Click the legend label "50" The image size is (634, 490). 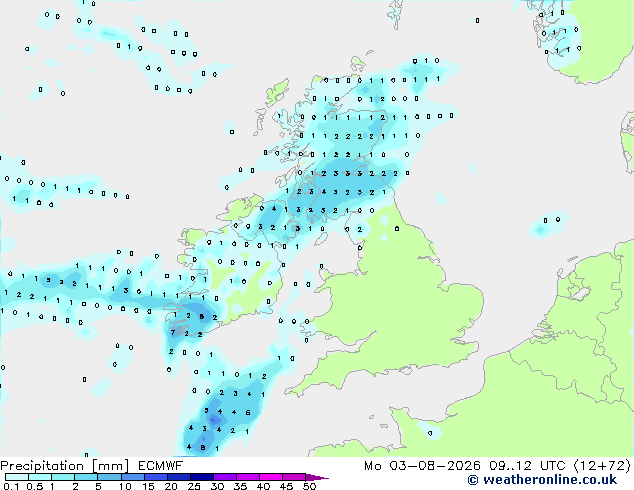tap(309, 486)
